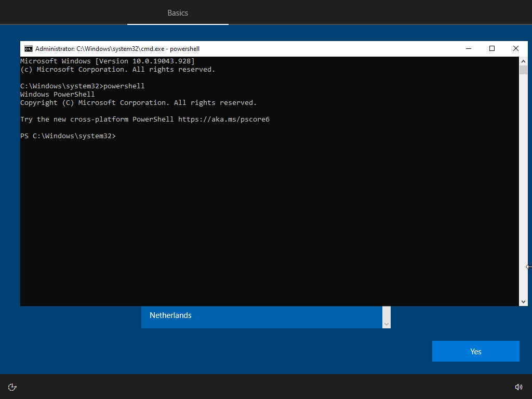Click the "(c) Microsoft Corporation. All rights reserved." line
The height and width of the screenshot is (399, 532).
118,70
